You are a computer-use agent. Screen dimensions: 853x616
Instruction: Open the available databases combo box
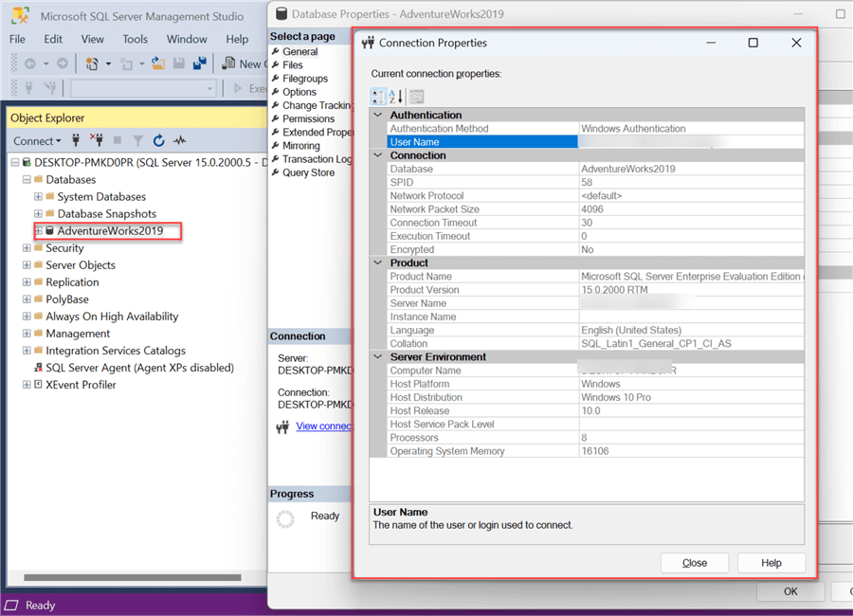[x=143, y=88]
